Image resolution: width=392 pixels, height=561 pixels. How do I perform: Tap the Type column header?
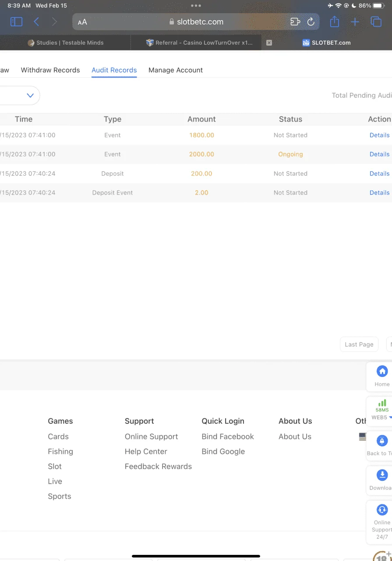[113, 119]
